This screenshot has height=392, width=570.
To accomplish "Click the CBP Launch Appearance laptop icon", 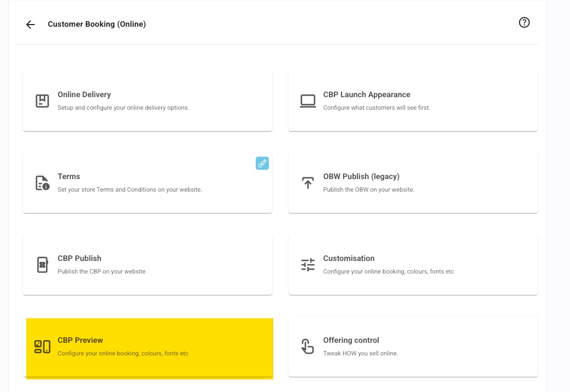I will pyautogui.click(x=308, y=100).
